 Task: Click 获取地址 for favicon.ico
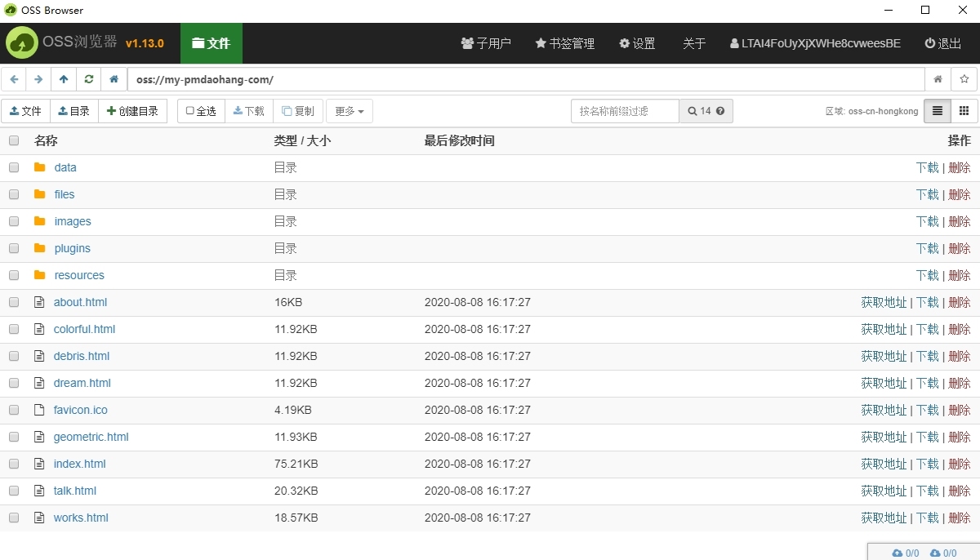(x=884, y=410)
